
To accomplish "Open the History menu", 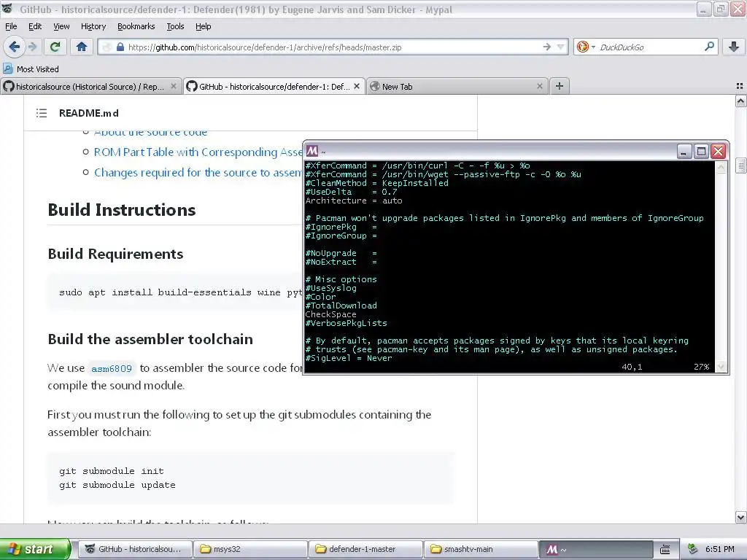I will (93, 26).
